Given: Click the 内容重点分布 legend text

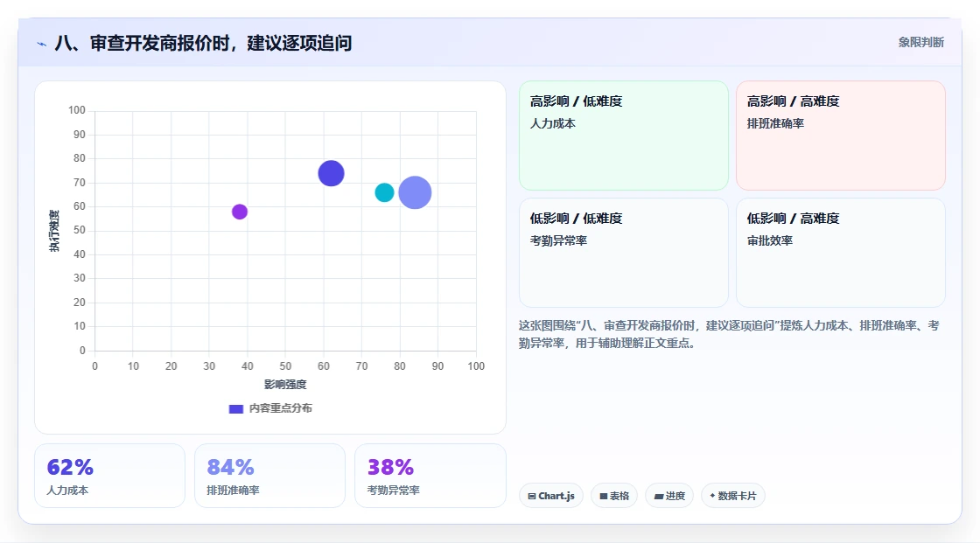Looking at the screenshot, I should [x=281, y=408].
